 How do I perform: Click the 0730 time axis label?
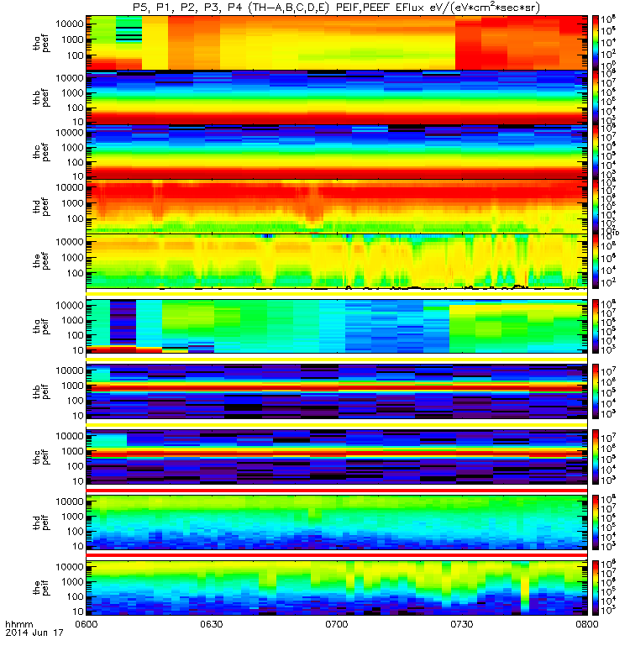[x=461, y=624]
